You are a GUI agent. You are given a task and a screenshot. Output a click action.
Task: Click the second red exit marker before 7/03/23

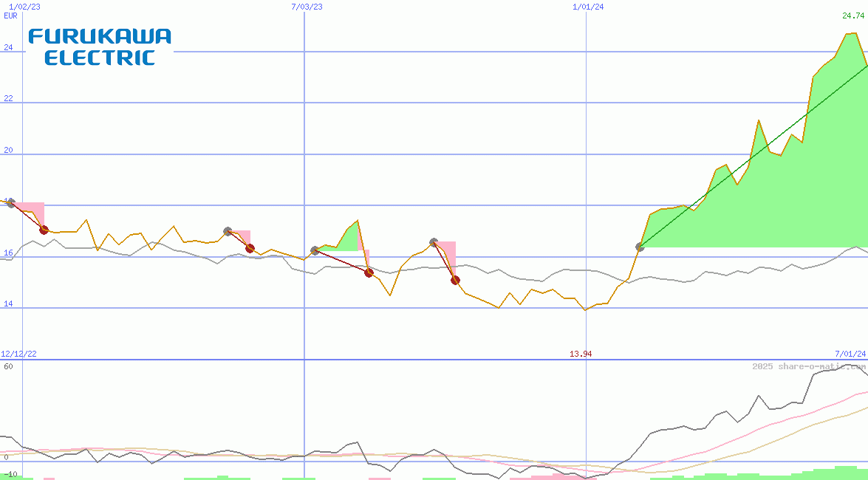point(250,248)
